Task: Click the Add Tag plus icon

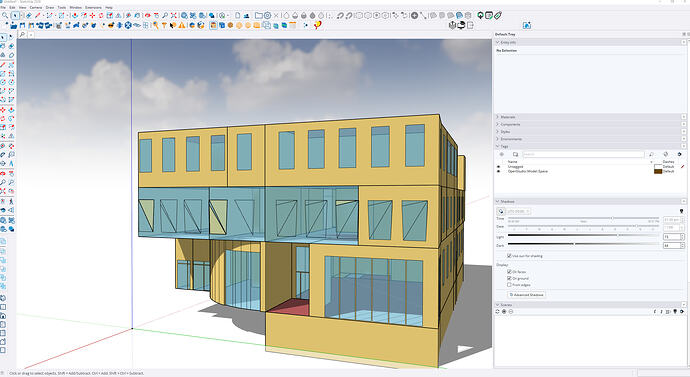Action: 501,154
